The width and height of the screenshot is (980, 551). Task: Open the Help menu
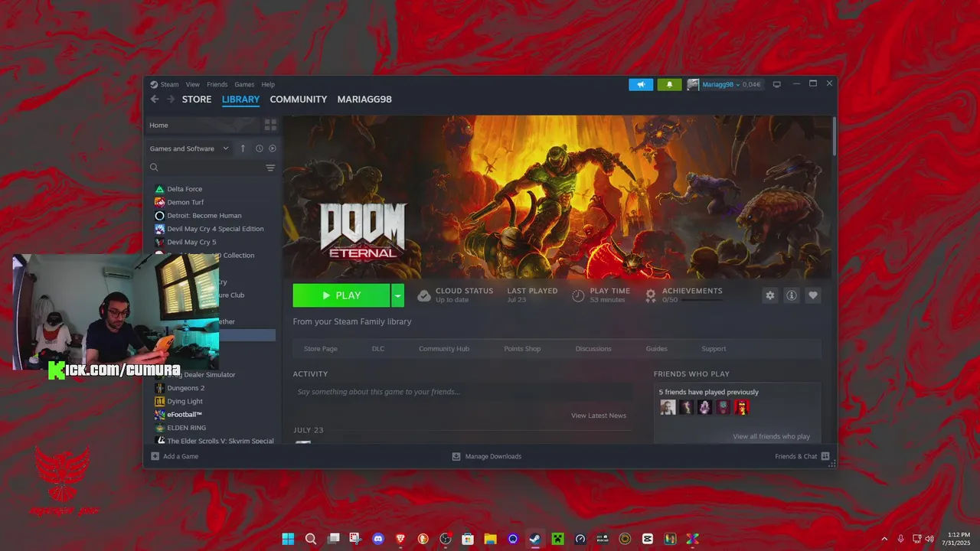click(x=268, y=84)
